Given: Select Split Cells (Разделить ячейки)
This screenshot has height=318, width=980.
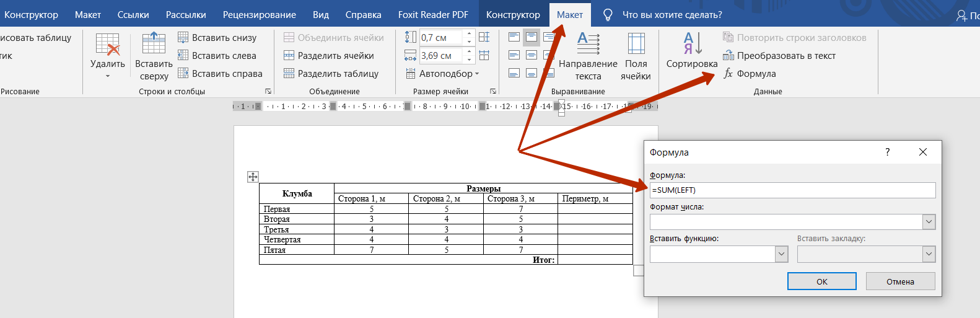Looking at the screenshot, I should pos(329,56).
